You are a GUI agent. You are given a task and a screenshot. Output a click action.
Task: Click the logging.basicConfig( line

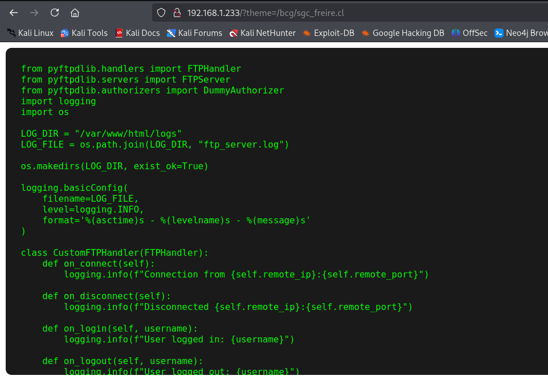pyautogui.click(x=75, y=188)
